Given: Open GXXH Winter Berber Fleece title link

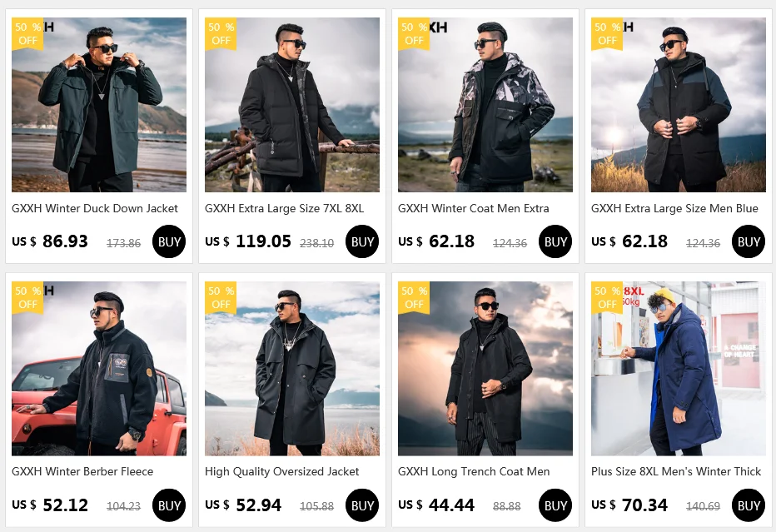Looking at the screenshot, I should 82,471.
